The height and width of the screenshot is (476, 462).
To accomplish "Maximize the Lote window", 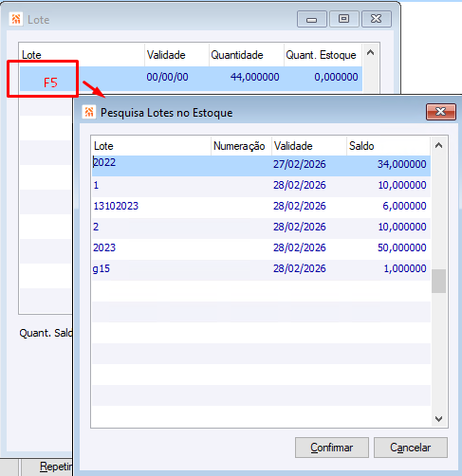I will tap(344, 19).
